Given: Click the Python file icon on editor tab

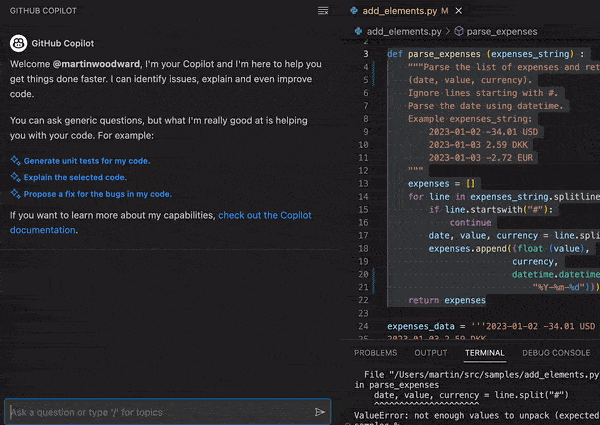Looking at the screenshot, I should (x=355, y=10).
